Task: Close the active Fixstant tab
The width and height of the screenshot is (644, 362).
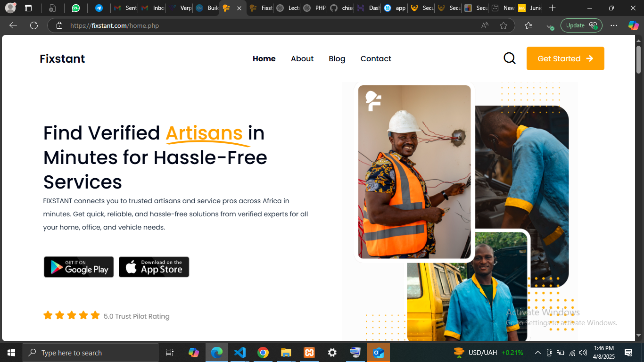Action: [x=239, y=8]
